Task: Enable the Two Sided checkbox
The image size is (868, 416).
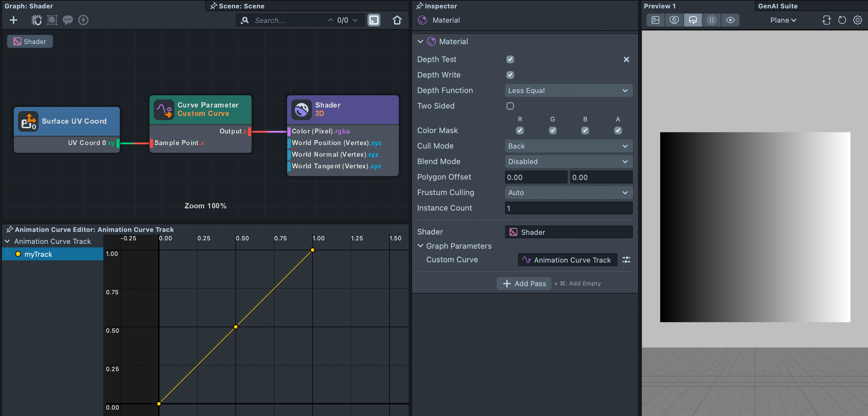Action: (x=510, y=106)
